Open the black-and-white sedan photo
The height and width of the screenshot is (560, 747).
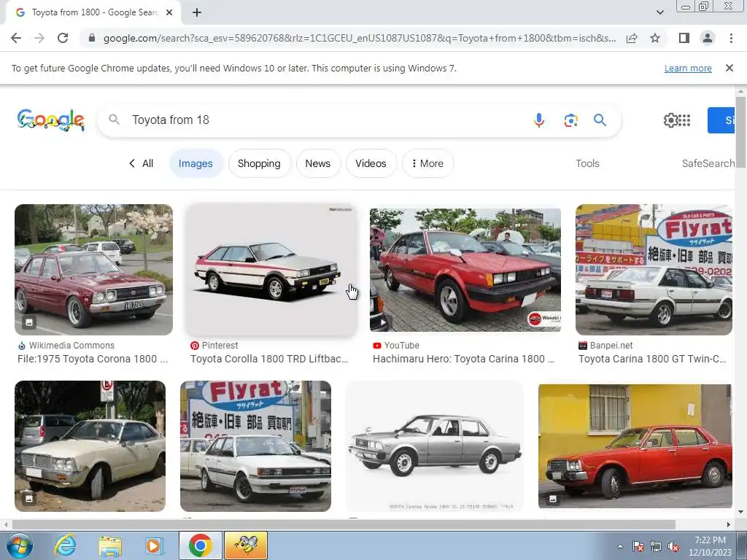[x=435, y=446]
